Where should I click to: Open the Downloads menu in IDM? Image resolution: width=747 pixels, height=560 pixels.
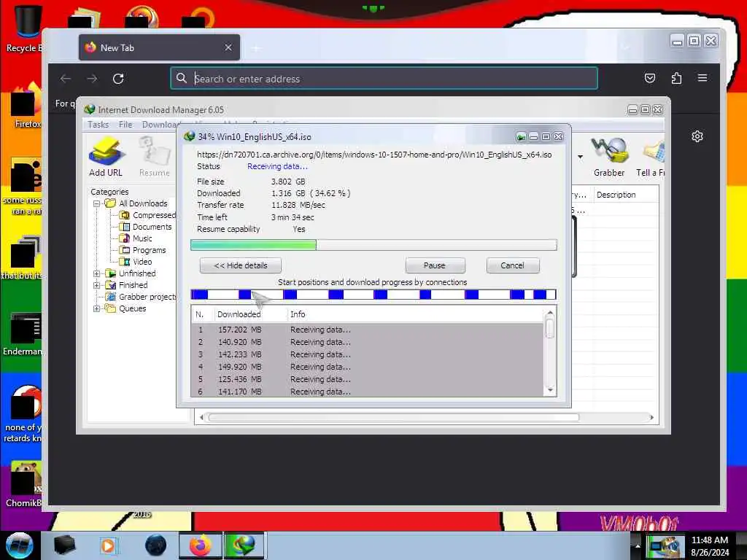point(160,125)
